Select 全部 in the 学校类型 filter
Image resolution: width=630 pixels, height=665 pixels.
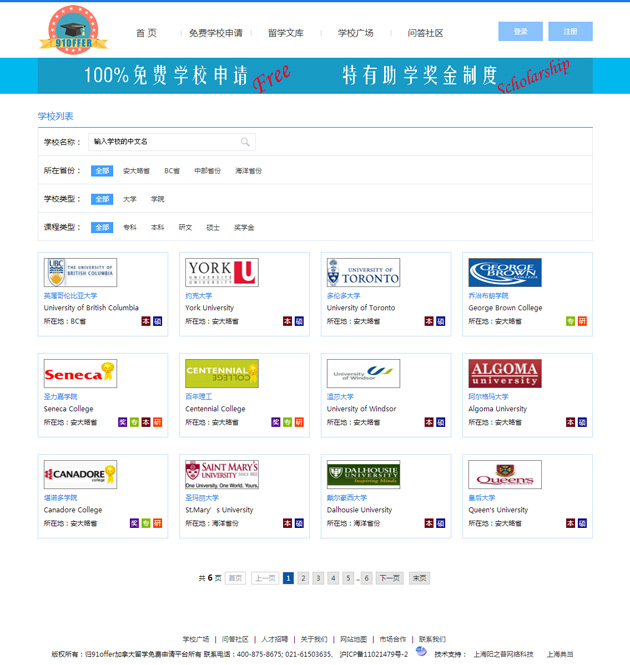(x=102, y=199)
